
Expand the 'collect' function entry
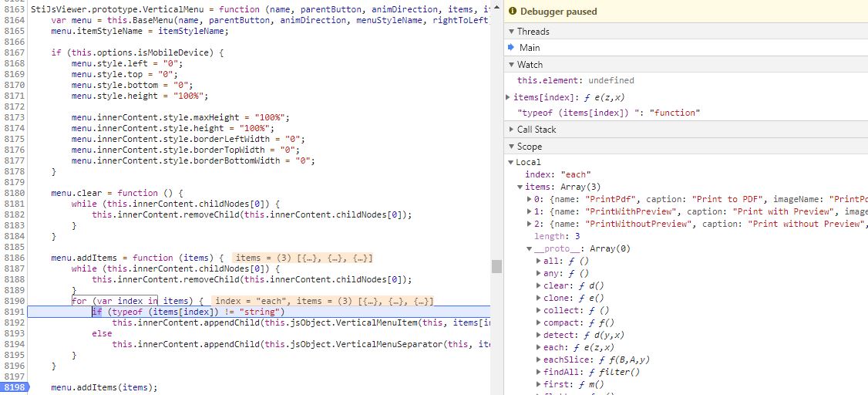coord(539,310)
